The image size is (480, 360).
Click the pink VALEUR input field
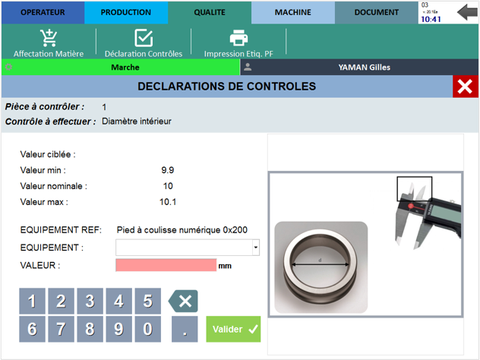tap(166, 265)
